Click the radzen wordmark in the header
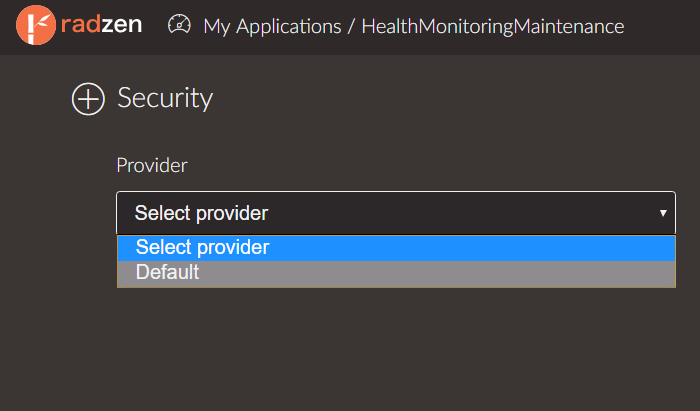 pyautogui.click(x=101, y=25)
